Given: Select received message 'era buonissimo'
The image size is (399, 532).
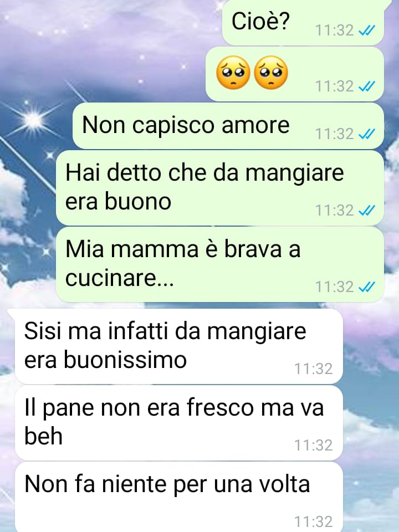Looking at the screenshot, I should coord(179,346).
